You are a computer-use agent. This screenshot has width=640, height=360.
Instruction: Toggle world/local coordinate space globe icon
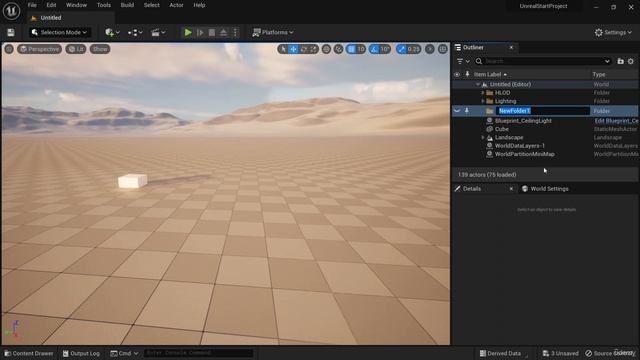326,49
